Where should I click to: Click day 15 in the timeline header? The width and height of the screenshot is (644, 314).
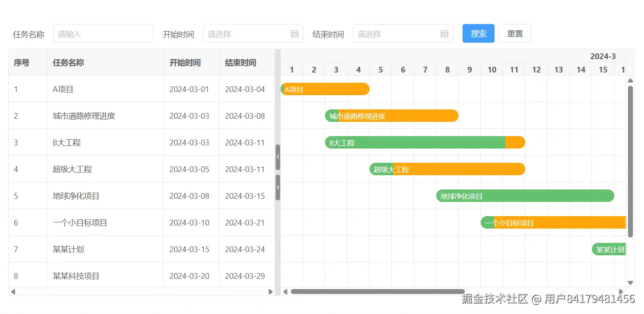[x=603, y=69]
